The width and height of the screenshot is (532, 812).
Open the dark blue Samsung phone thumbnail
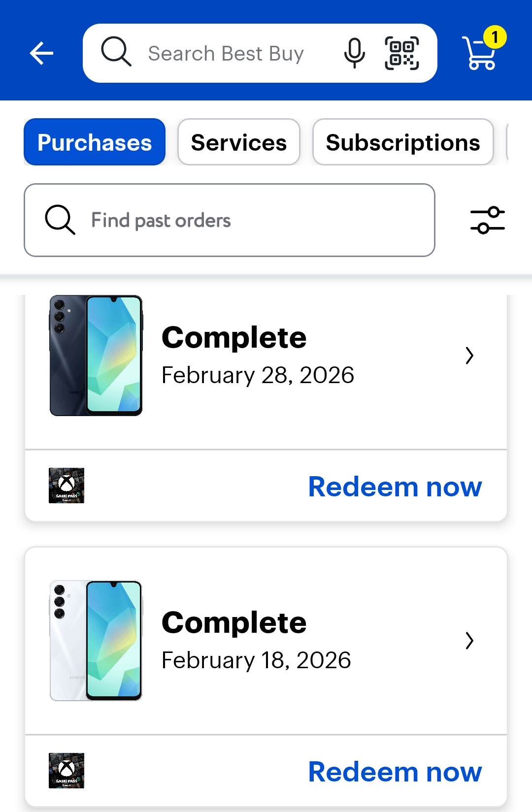pos(96,356)
